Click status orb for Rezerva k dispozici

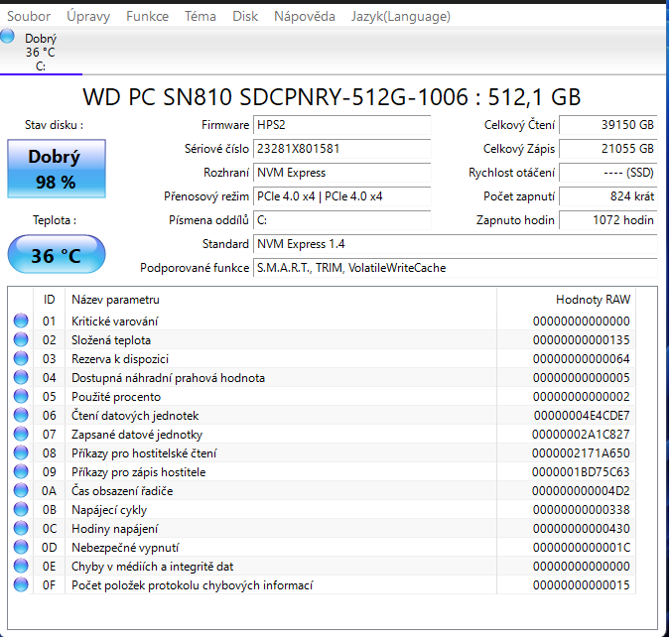coord(21,359)
